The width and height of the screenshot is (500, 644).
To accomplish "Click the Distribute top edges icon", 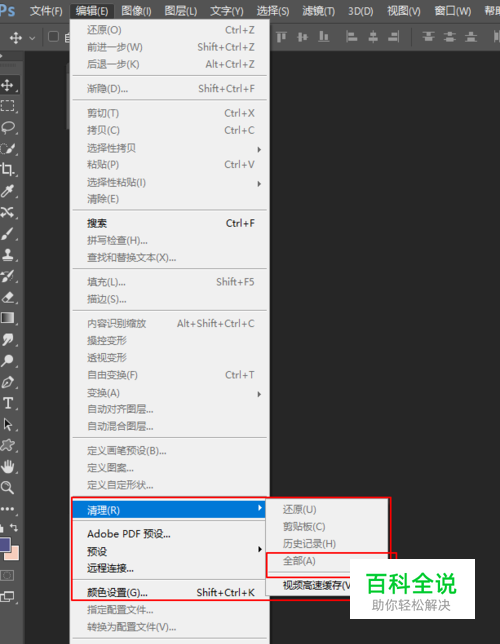I will (428, 37).
